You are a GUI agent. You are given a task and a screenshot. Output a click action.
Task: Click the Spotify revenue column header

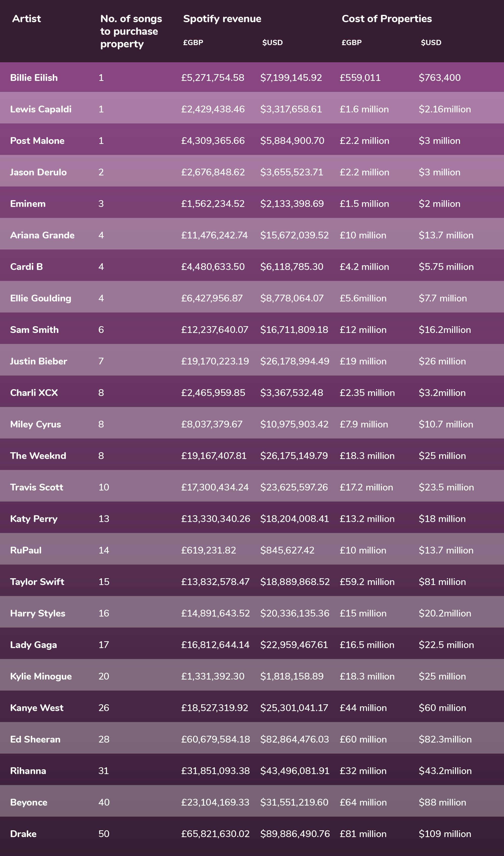[x=222, y=19]
